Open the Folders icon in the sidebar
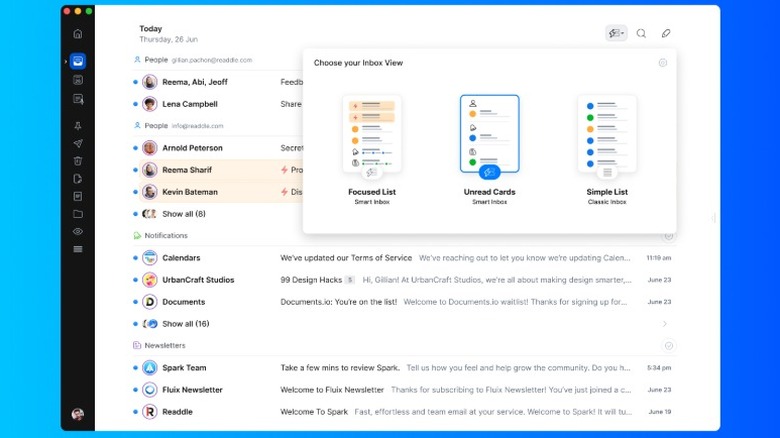 coord(78,214)
